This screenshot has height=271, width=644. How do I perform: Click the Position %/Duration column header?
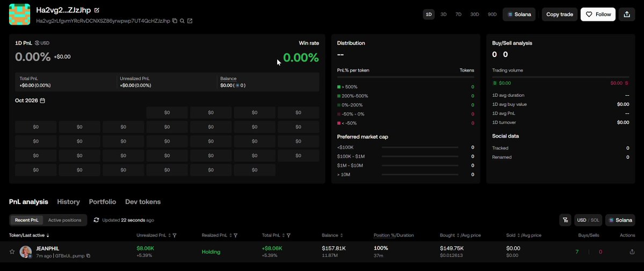tap(394, 235)
